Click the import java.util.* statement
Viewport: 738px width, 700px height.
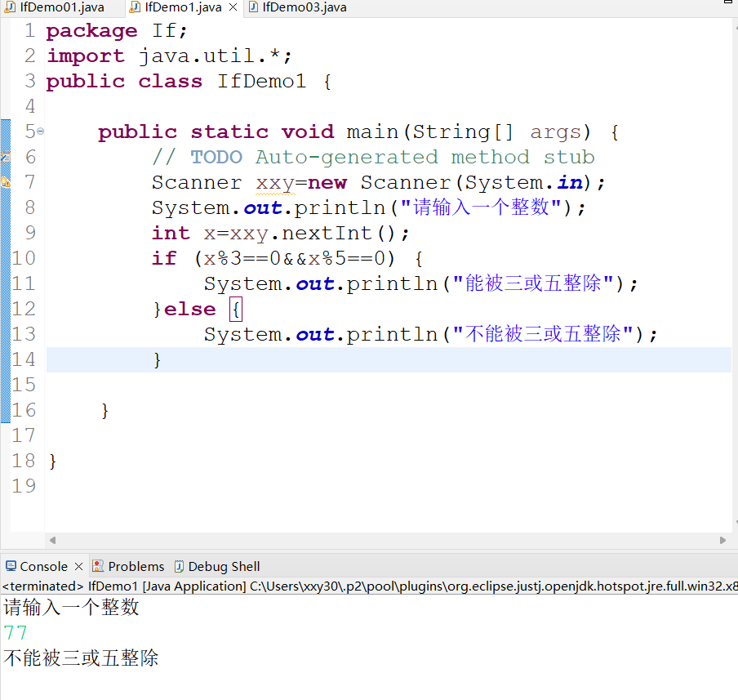tap(170, 56)
